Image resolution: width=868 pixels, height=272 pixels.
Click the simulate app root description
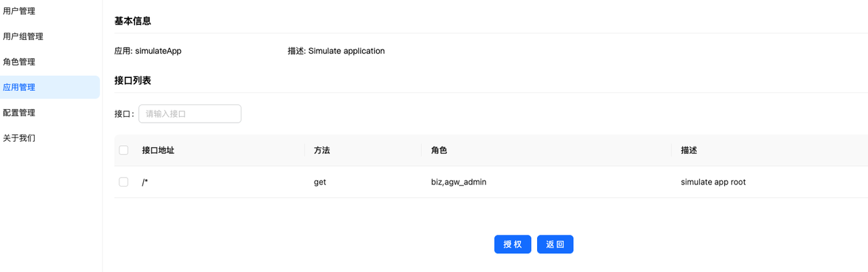713,182
